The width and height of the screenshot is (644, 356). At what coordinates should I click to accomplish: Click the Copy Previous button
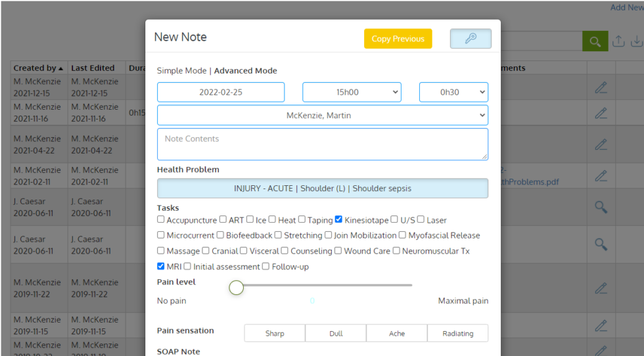coord(398,39)
